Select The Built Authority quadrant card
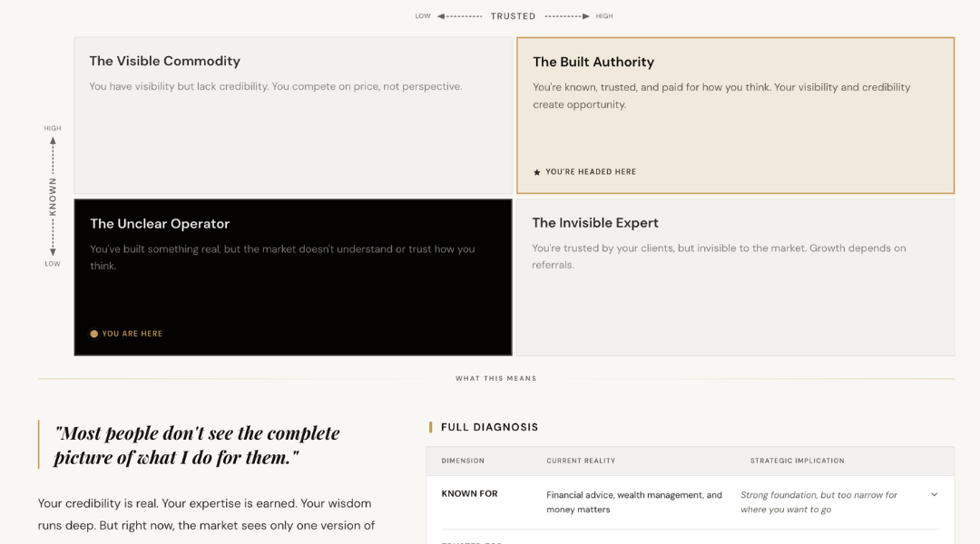 pyautogui.click(x=736, y=115)
